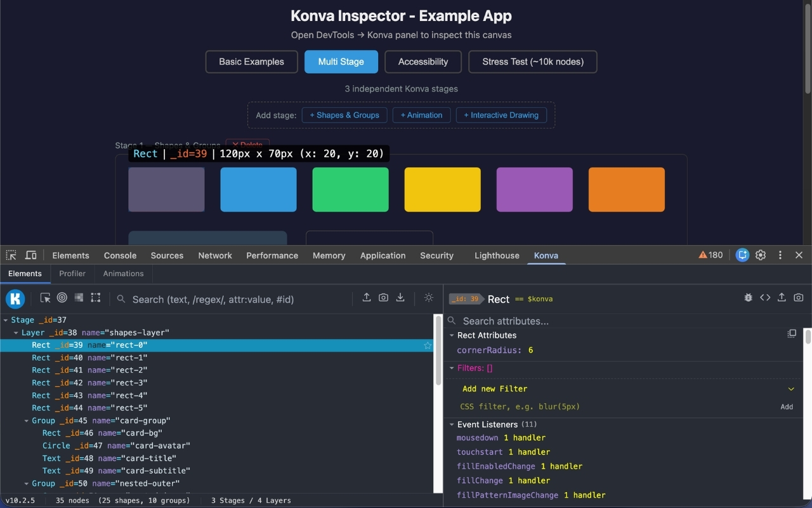
Task: Click the pixelated squares icon in Konva toolbar
Action: tap(79, 298)
